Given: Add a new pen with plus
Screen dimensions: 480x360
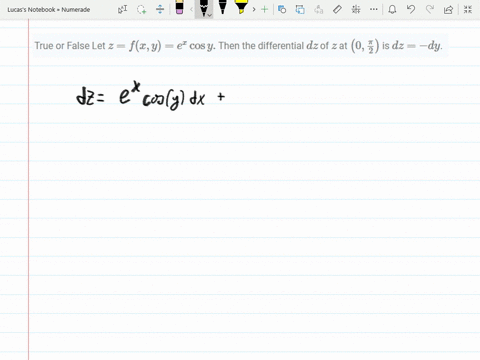Looking at the screenshot, I should (264, 9).
